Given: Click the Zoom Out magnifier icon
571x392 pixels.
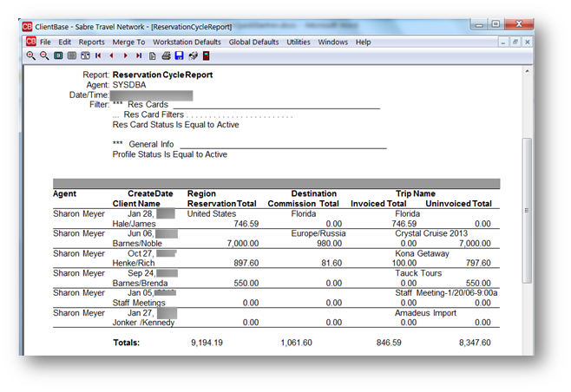Looking at the screenshot, I should (44, 56).
